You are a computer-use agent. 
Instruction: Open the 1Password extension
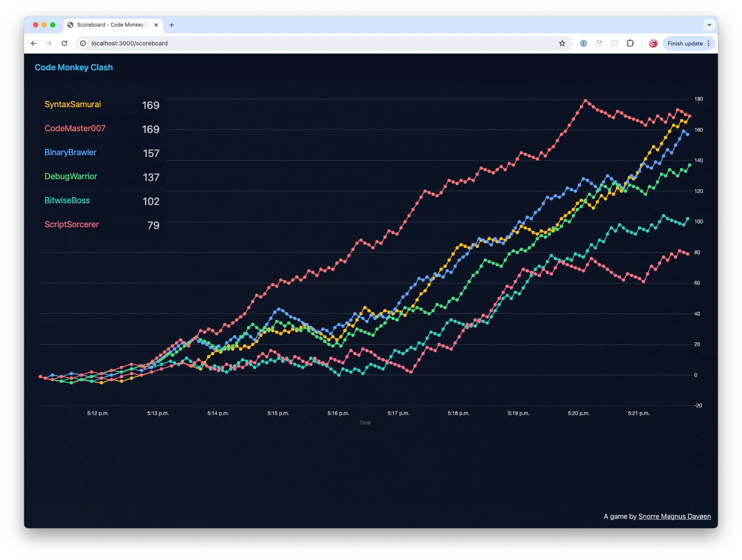coord(583,43)
